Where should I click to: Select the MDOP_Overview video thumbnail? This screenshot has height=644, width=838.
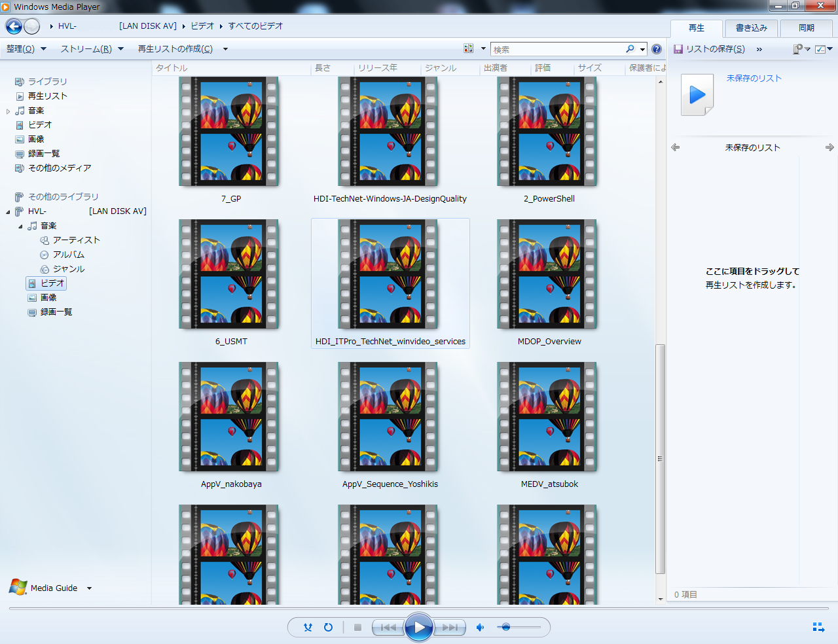click(549, 275)
